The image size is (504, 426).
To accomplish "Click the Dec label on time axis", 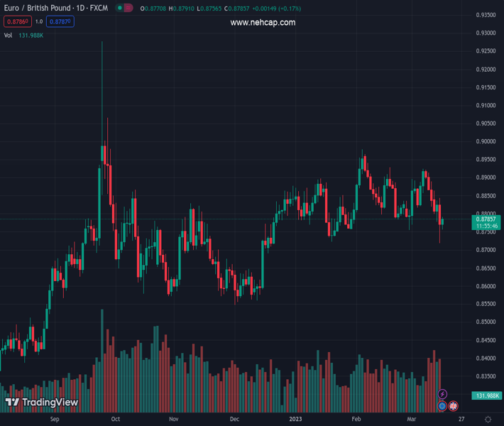I will pyautogui.click(x=235, y=419).
